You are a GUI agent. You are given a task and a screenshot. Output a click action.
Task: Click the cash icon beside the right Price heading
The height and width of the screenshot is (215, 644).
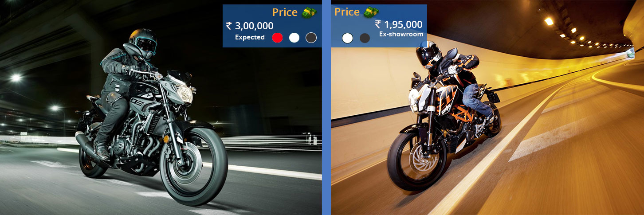371,12
